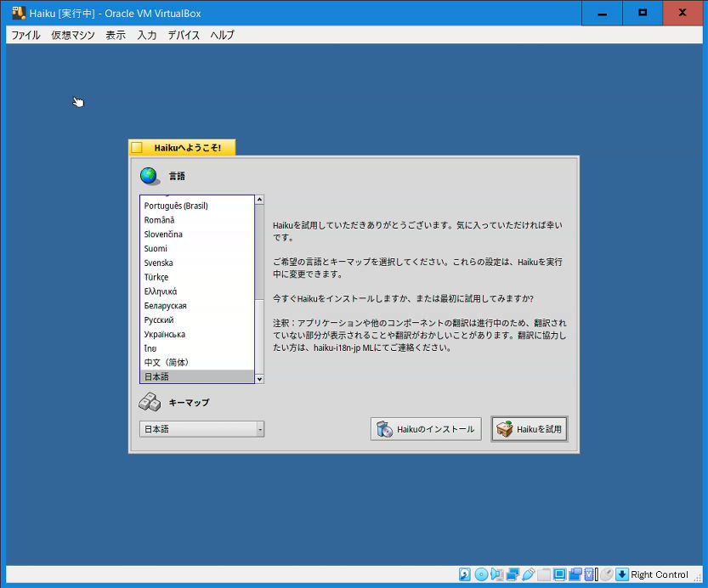Select 日本語 in language list
This screenshot has width=708, height=588.
(197, 376)
